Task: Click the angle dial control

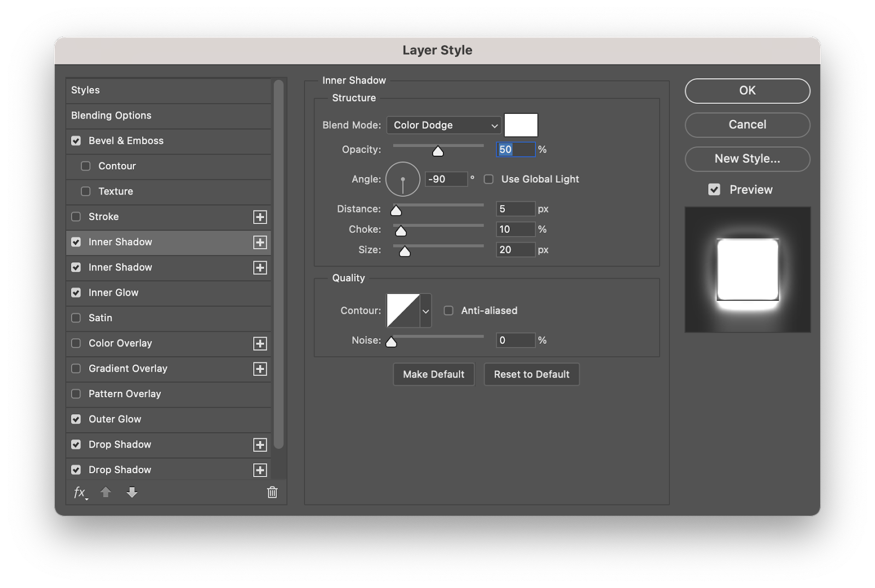Action: coord(402,179)
